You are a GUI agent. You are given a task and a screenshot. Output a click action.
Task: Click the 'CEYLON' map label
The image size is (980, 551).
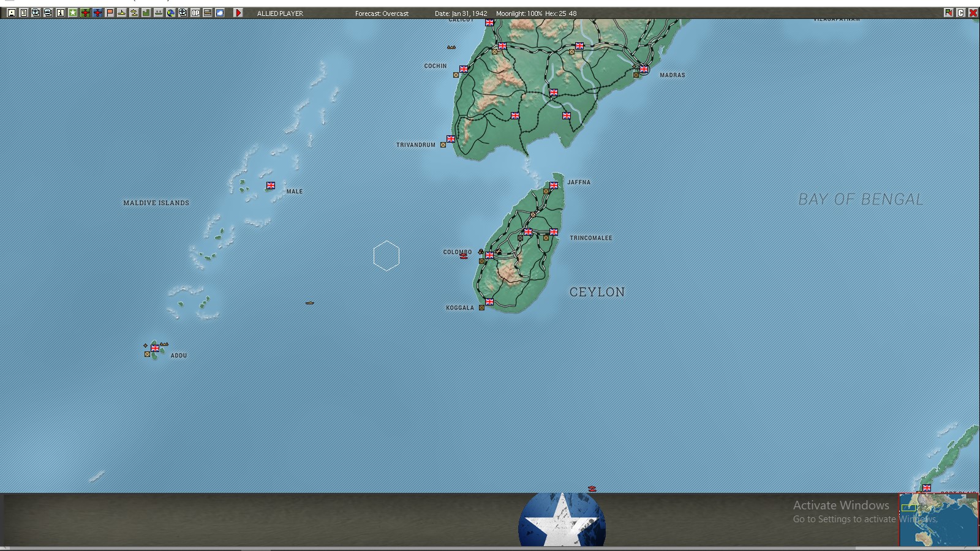(597, 293)
